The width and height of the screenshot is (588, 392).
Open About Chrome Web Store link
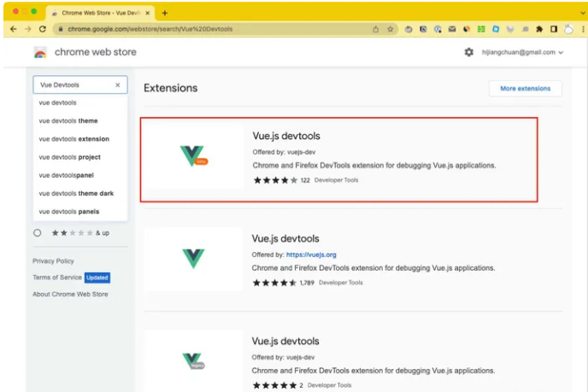(70, 294)
